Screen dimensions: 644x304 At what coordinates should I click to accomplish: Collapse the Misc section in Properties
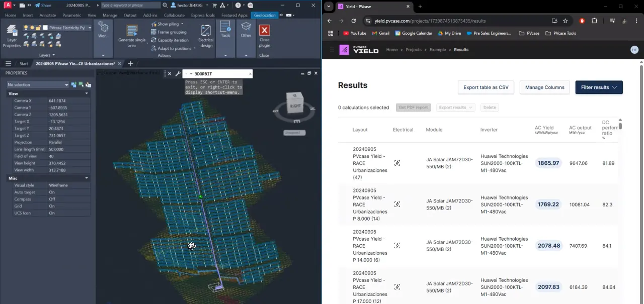tap(87, 178)
